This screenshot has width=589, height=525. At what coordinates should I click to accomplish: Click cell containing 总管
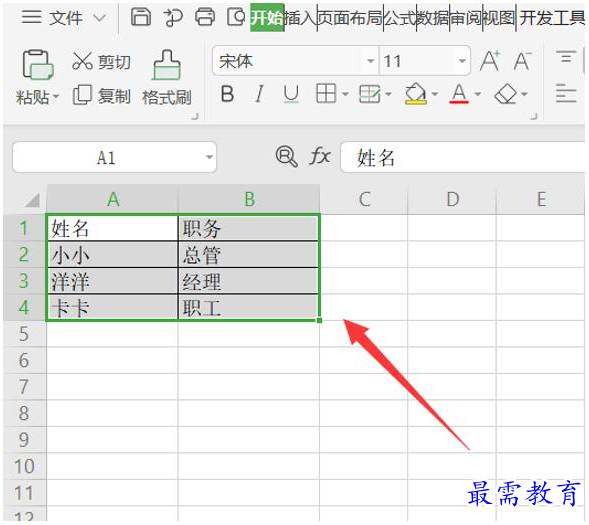248,255
